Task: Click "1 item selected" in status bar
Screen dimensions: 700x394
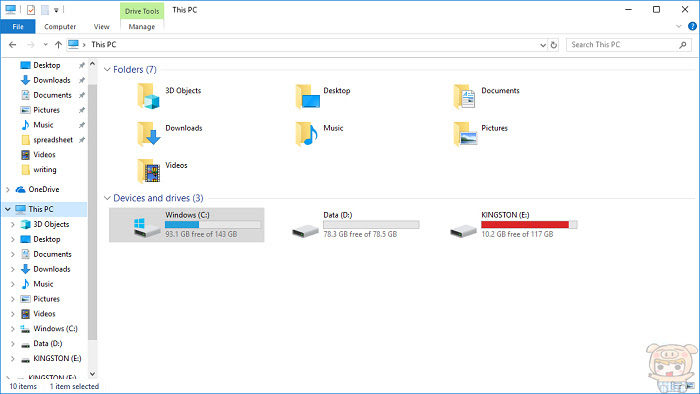Action: (74, 386)
